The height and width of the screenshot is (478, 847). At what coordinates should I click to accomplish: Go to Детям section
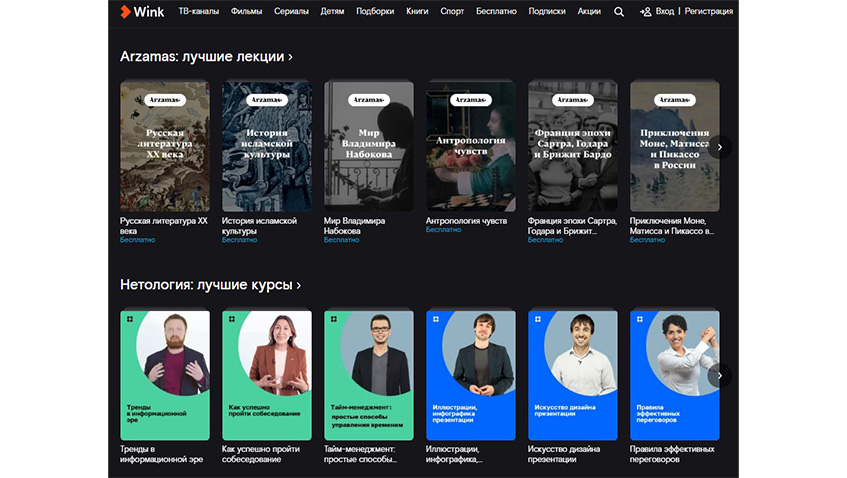(332, 11)
